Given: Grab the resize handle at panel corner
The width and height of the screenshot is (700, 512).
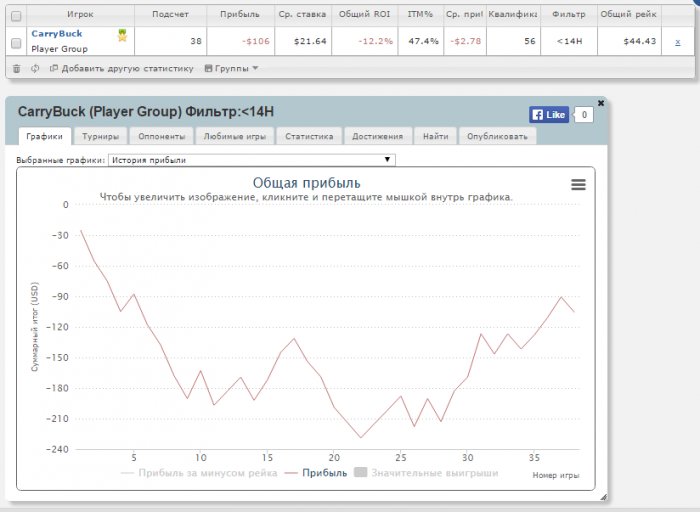Looking at the screenshot, I should tap(604, 497).
